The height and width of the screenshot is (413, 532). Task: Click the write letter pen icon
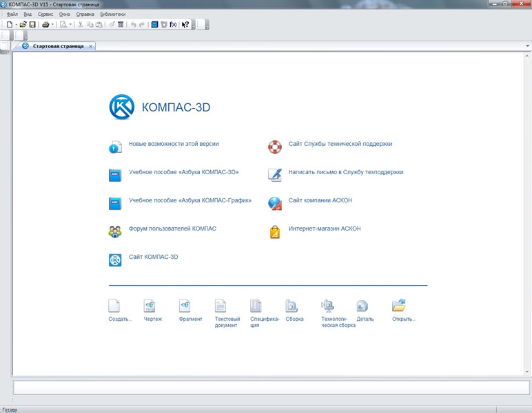tap(275, 175)
